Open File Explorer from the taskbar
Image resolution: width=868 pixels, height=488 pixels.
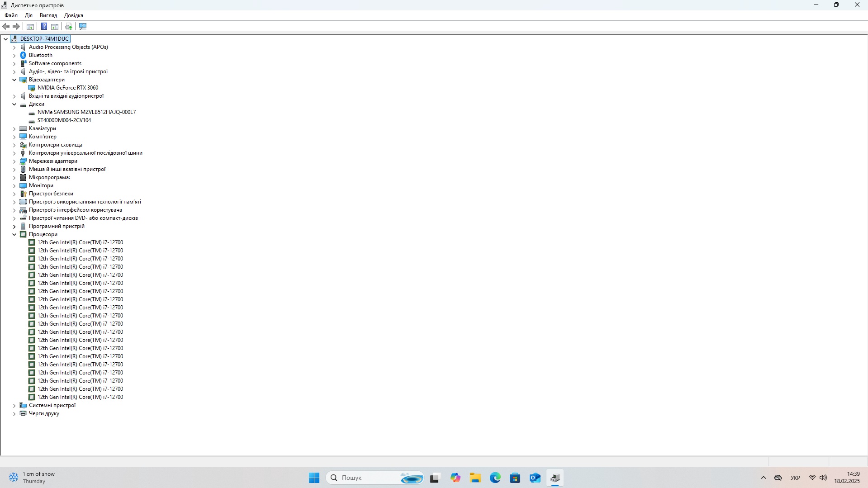(x=475, y=478)
